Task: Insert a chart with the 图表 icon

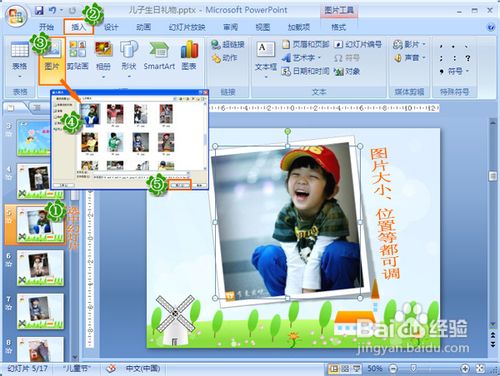Action: [189, 55]
